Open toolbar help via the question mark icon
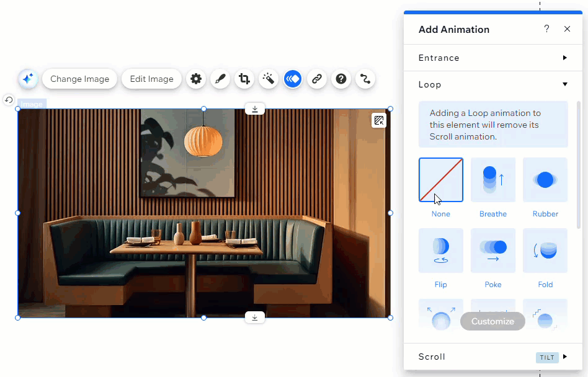The height and width of the screenshot is (377, 588). pos(341,79)
